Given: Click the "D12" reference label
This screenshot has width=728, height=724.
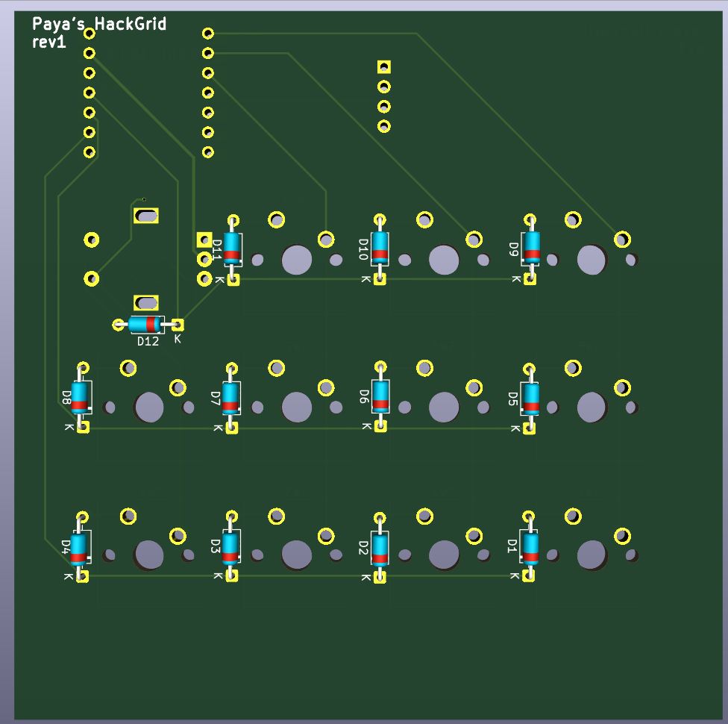Looking at the screenshot, I should [148, 342].
